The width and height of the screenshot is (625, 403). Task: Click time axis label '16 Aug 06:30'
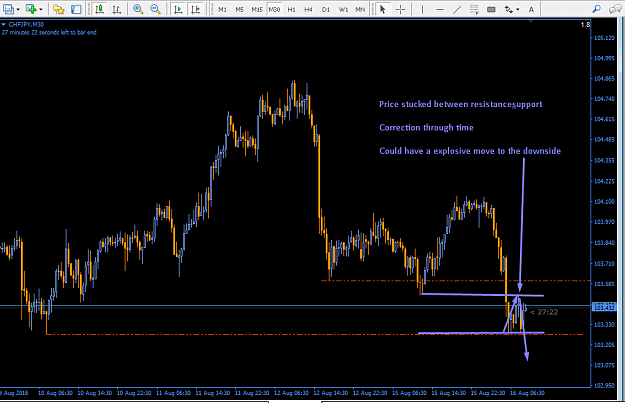[x=527, y=393]
